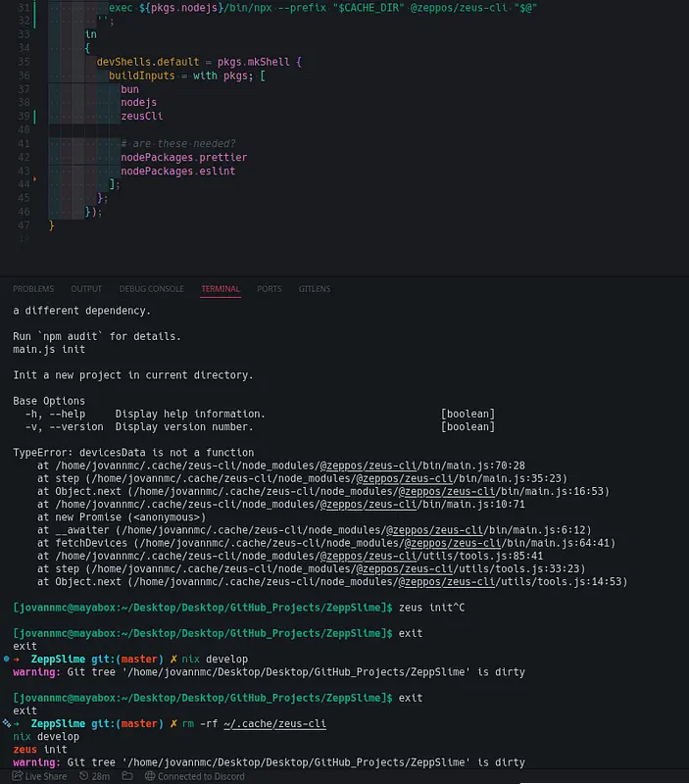Screen dimensions: 689x784
Task: Open the ~/.cache/zeus-cli path link in terminal
Action: point(274,723)
